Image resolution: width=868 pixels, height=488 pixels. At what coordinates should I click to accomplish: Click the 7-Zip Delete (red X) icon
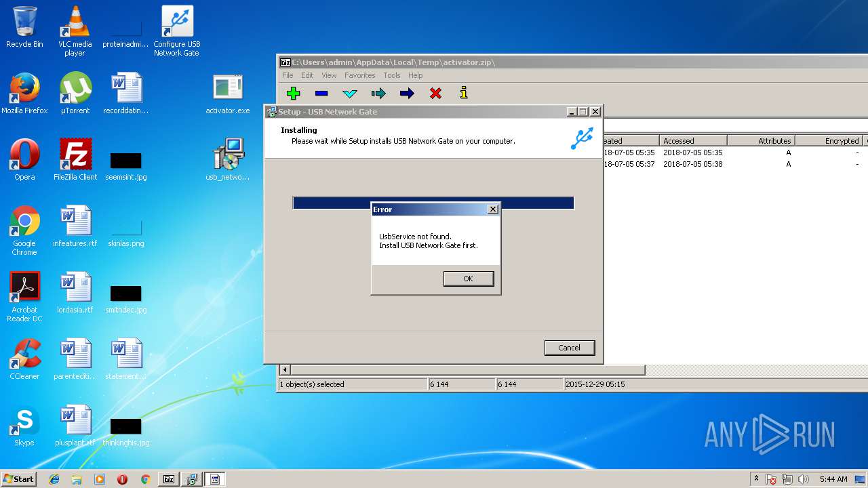[x=435, y=94]
